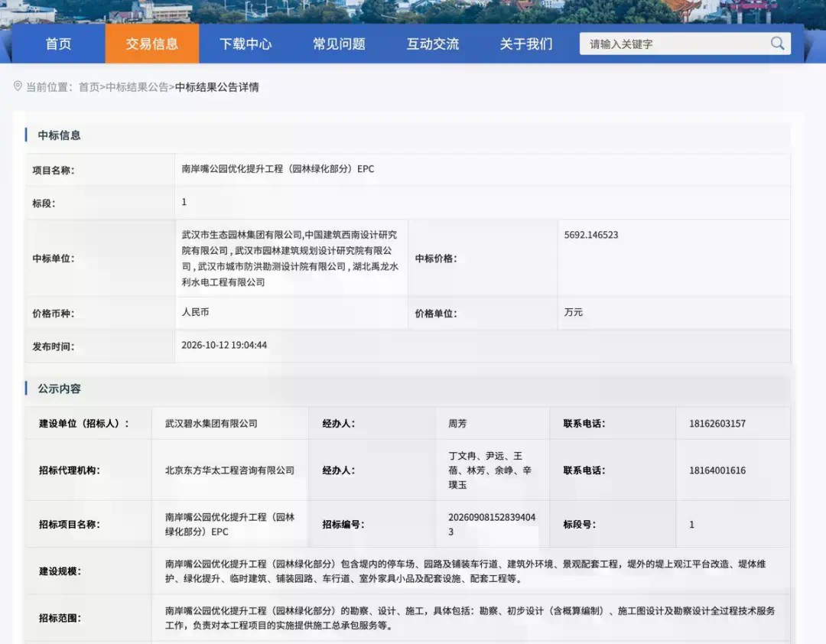Click the location pin icon in breadcrumb
826x644 pixels.
[18, 86]
